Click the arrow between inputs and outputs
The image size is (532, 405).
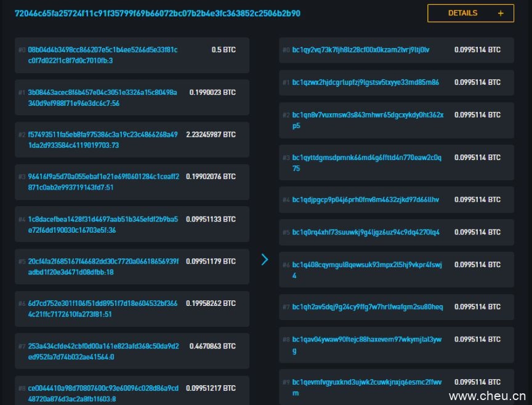tap(265, 259)
